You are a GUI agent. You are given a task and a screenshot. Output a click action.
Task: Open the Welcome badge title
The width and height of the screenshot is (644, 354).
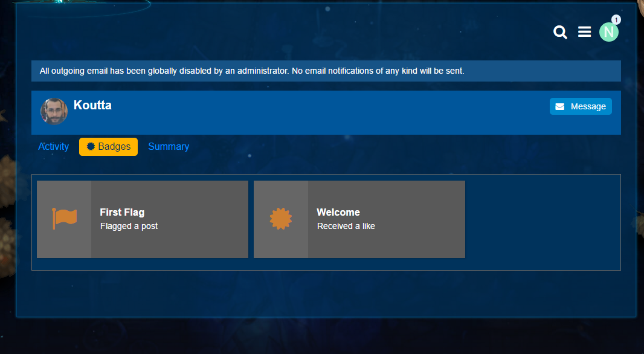coord(338,212)
